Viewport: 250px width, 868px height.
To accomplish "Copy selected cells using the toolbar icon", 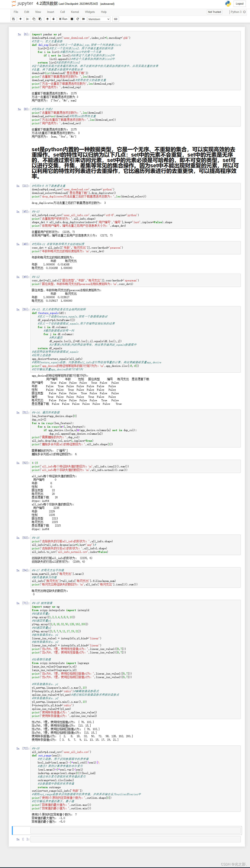I will (34, 19).
